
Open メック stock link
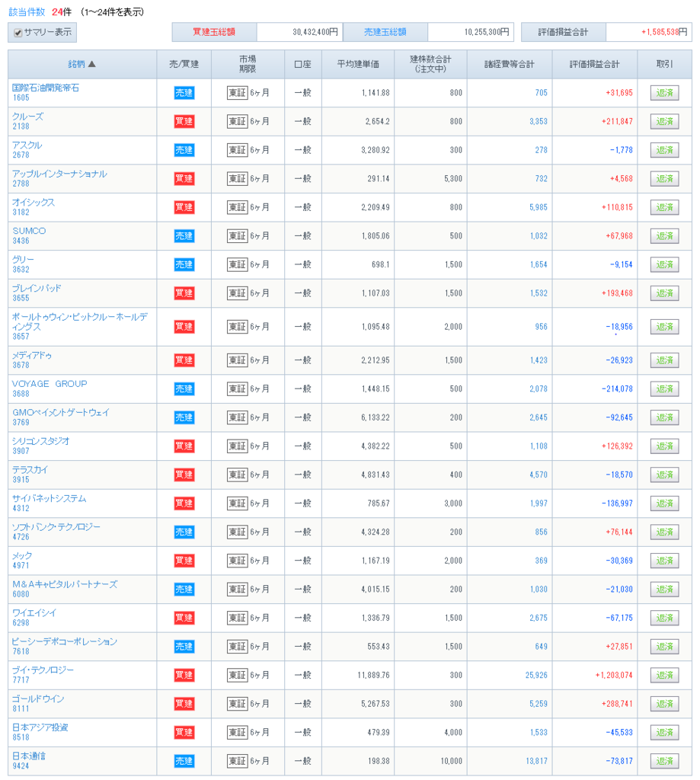coord(22,555)
